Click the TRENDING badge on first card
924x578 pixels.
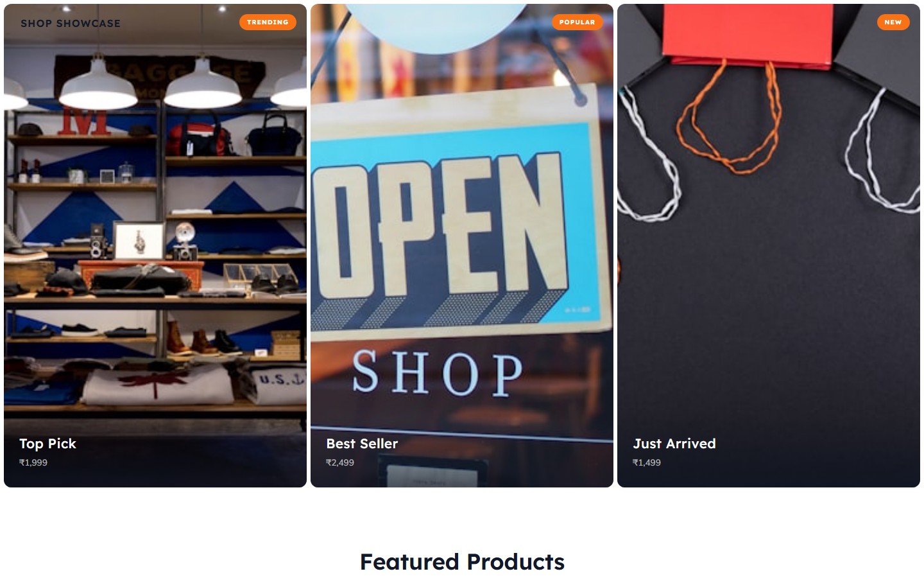click(268, 22)
